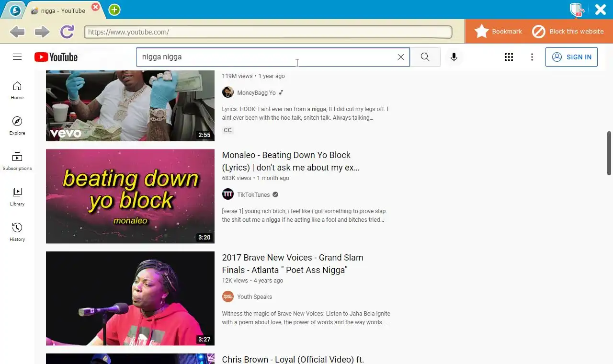This screenshot has height=364, width=613.
Task: Click the '12K views' text
Action: pyautogui.click(x=235, y=281)
